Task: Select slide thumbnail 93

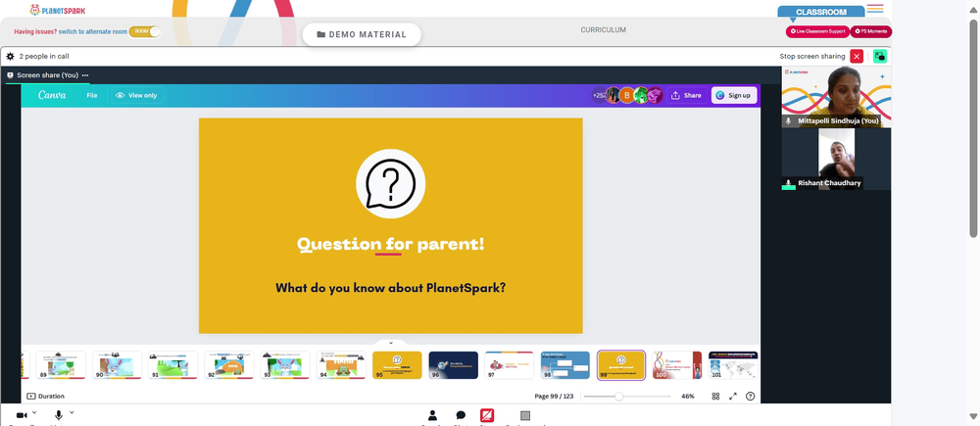Action: [x=285, y=364]
